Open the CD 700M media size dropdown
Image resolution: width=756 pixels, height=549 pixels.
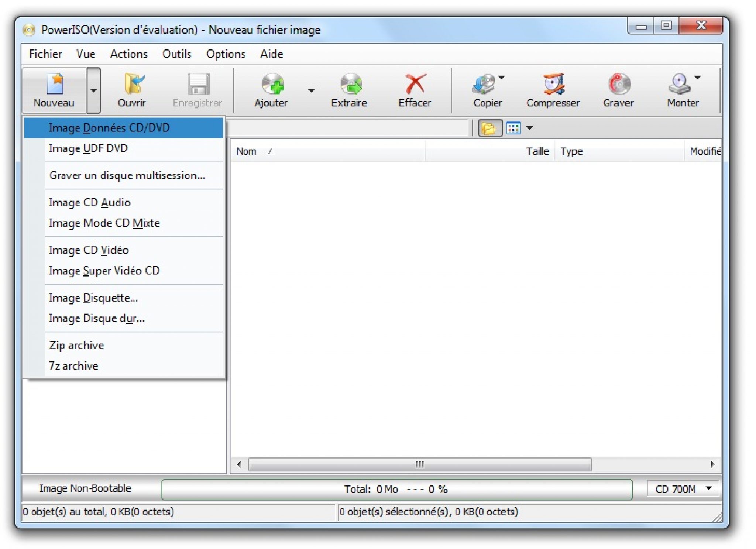coord(683,489)
